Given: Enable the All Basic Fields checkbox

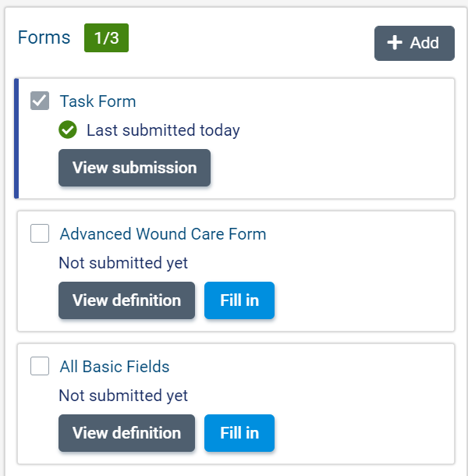Looking at the screenshot, I should click(x=40, y=366).
